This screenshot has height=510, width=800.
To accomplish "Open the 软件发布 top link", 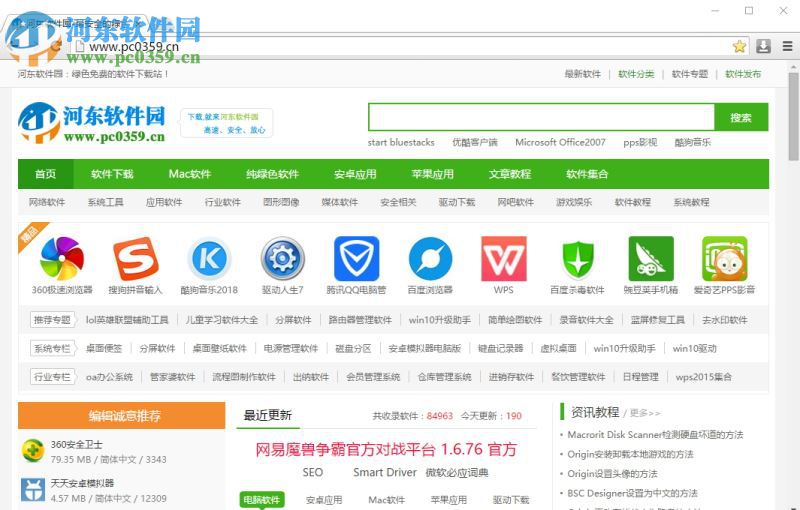I will [x=743, y=74].
